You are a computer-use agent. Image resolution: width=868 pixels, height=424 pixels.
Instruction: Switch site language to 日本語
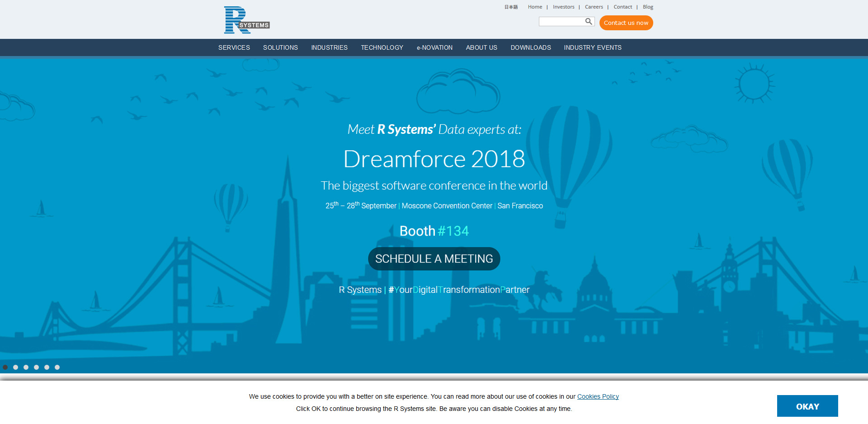[510, 7]
